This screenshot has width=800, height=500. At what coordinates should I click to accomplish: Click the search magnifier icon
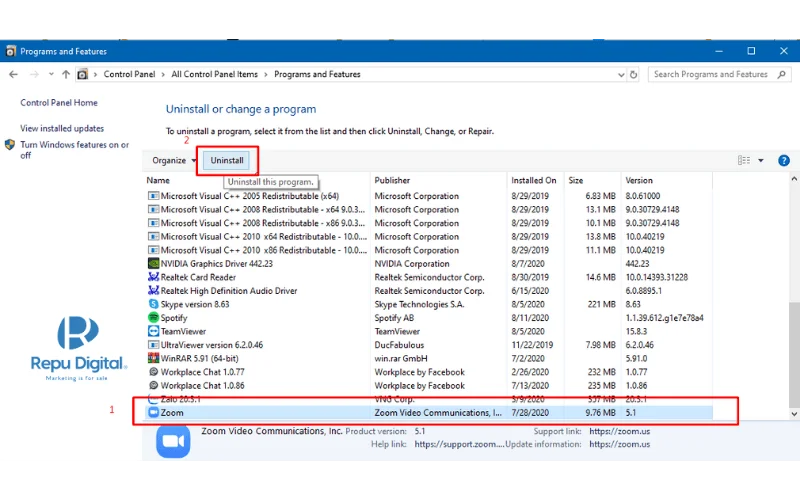point(781,74)
